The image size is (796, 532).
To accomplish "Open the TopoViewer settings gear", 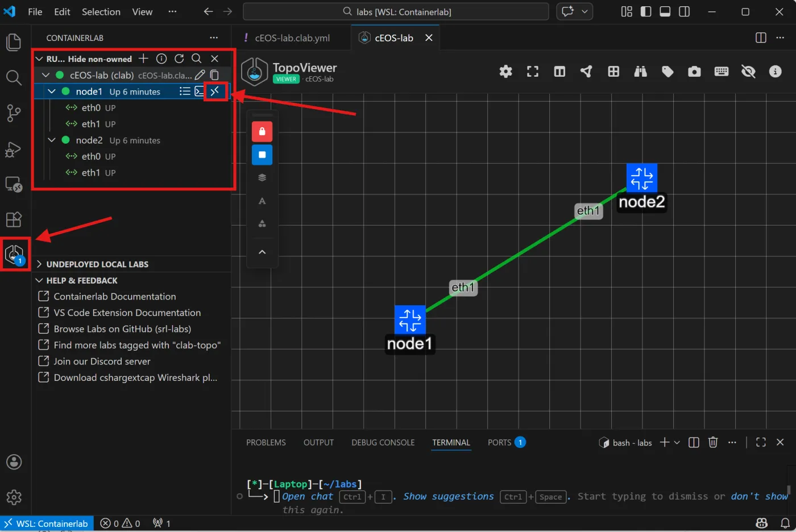I will [x=505, y=72].
